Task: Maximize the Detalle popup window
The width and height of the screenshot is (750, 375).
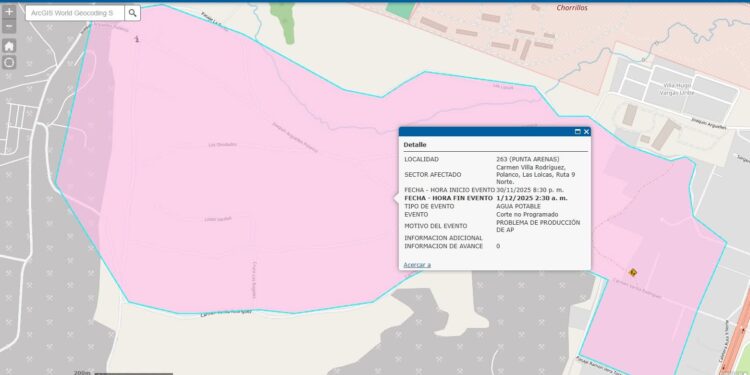Action: click(577, 132)
